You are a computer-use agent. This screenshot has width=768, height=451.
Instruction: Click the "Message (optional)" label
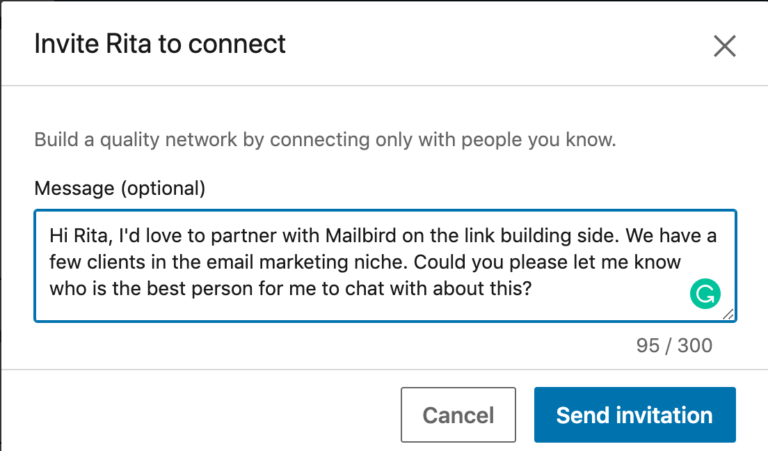tap(119, 188)
